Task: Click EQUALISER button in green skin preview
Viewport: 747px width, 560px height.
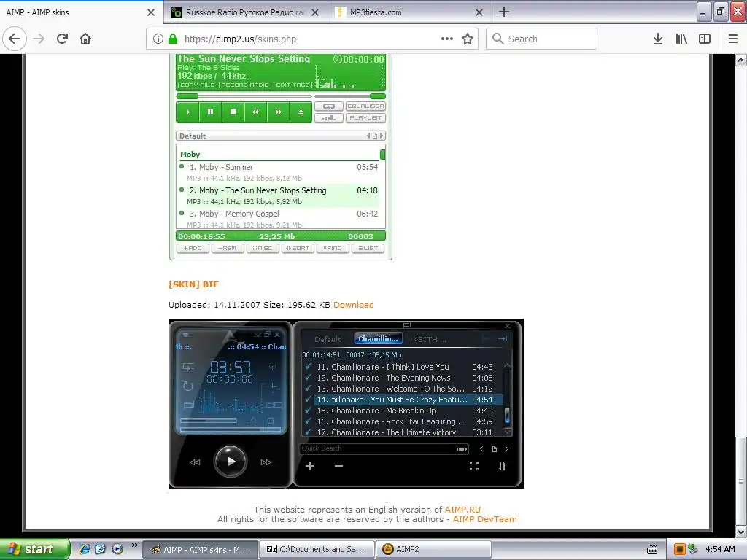Action: 365,106
